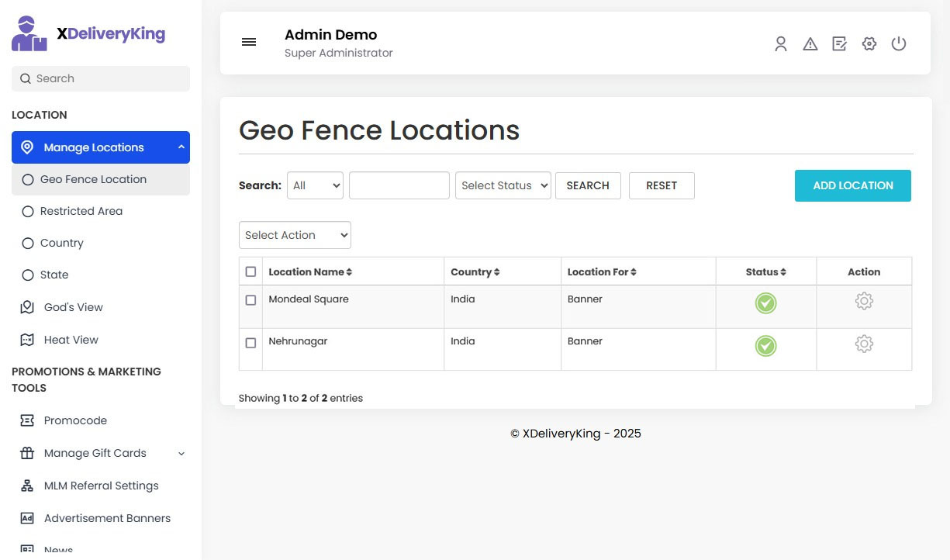Check the select-all checkbox in table header

coord(250,271)
